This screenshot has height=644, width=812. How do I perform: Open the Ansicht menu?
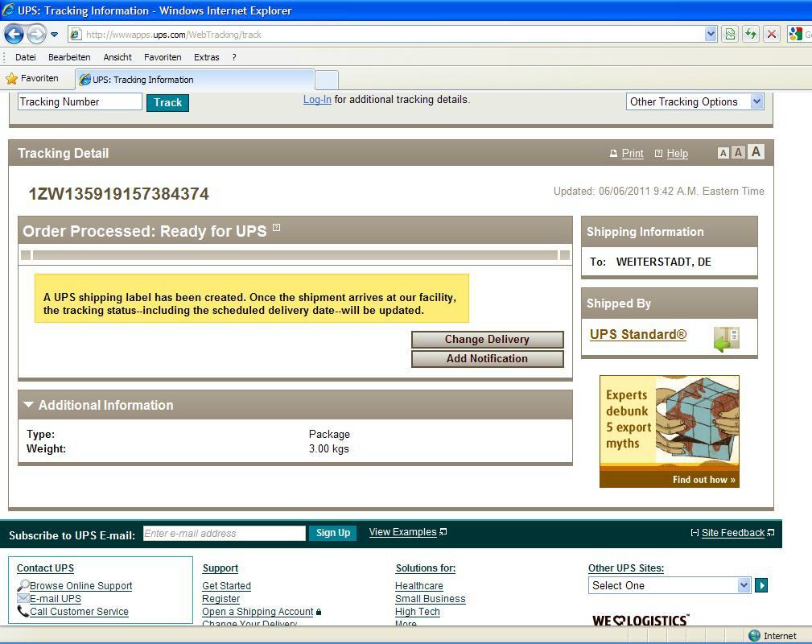coord(117,57)
